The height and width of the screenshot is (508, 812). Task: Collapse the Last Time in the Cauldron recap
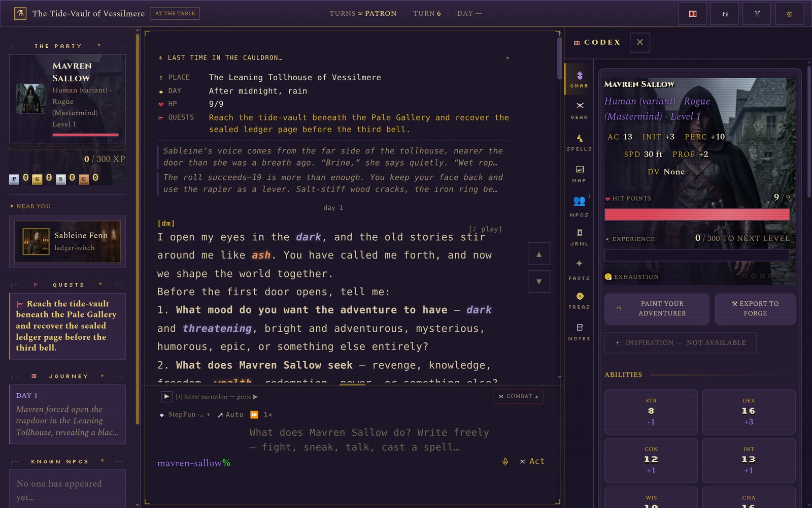point(507,58)
